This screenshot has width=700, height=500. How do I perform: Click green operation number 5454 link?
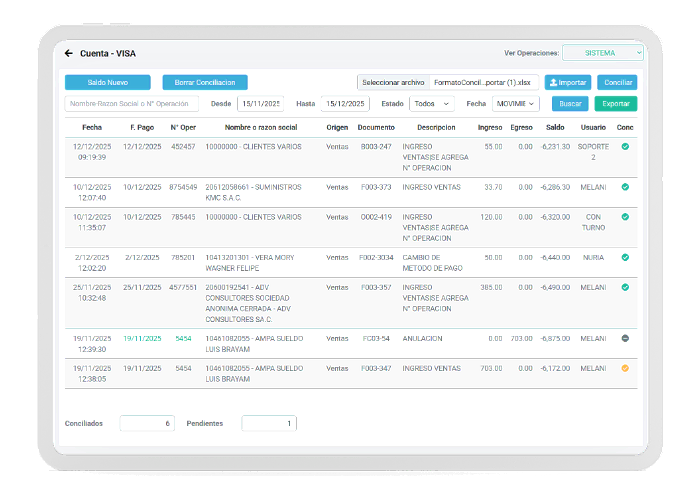click(183, 338)
